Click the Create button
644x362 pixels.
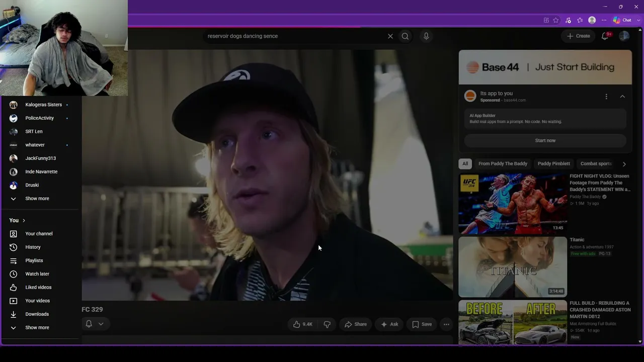coord(578,36)
